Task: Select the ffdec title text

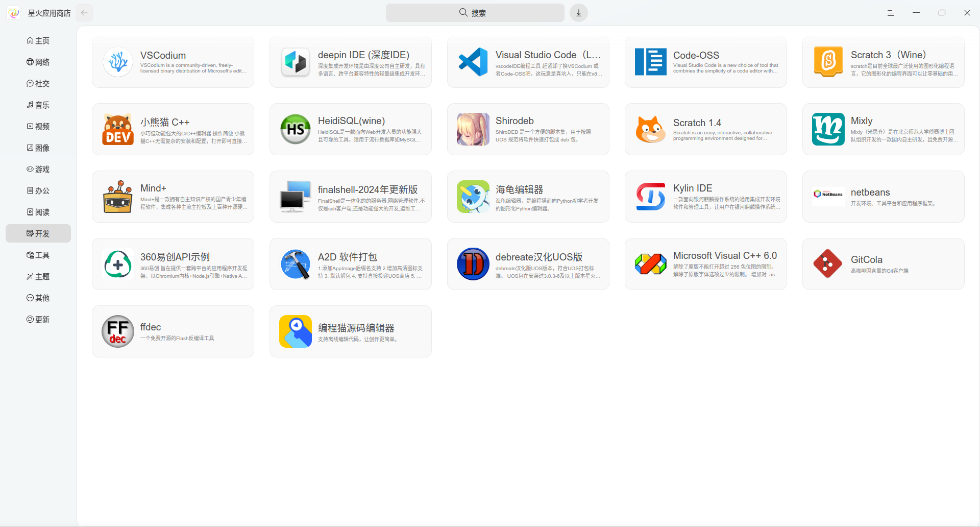Action: tap(151, 327)
